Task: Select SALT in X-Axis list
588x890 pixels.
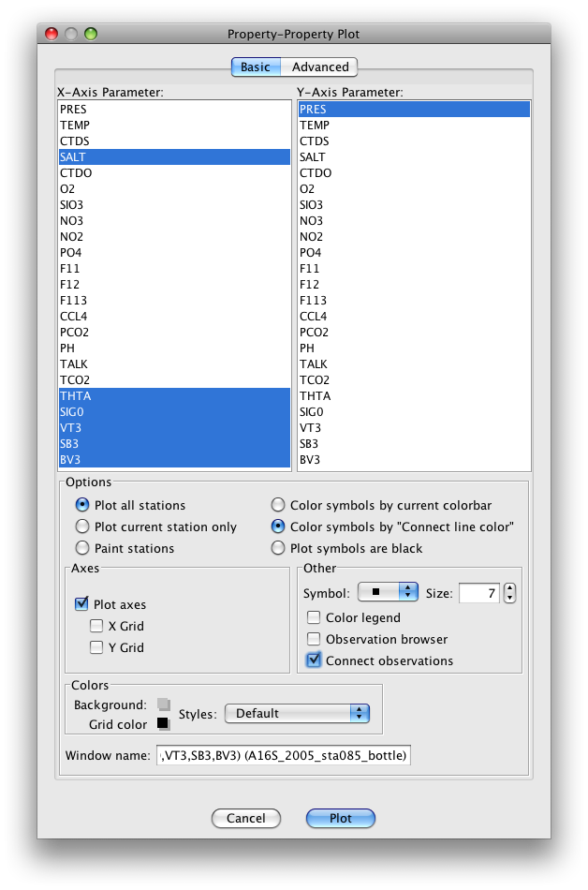Action: point(175,156)
